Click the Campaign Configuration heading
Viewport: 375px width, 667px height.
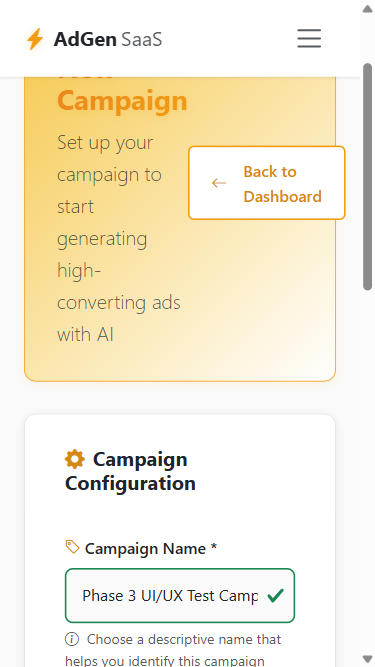pyautogui.click(x=130, y=471)
